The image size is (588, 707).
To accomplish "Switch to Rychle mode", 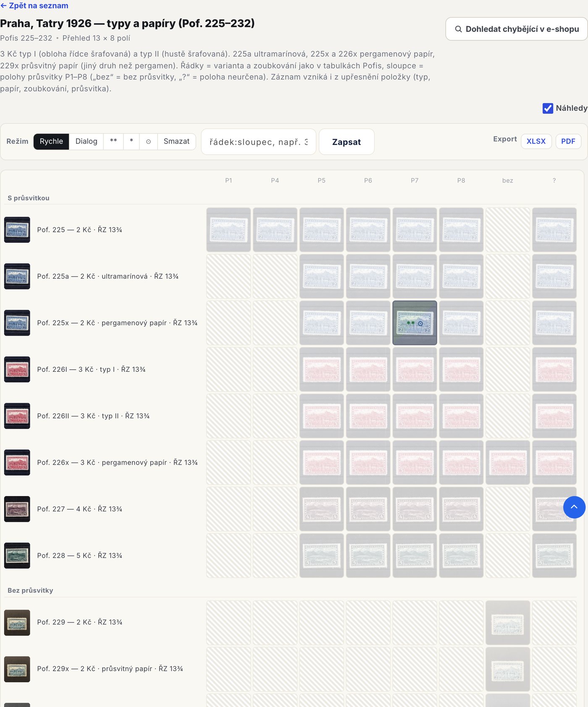I will tap(51, 142).
